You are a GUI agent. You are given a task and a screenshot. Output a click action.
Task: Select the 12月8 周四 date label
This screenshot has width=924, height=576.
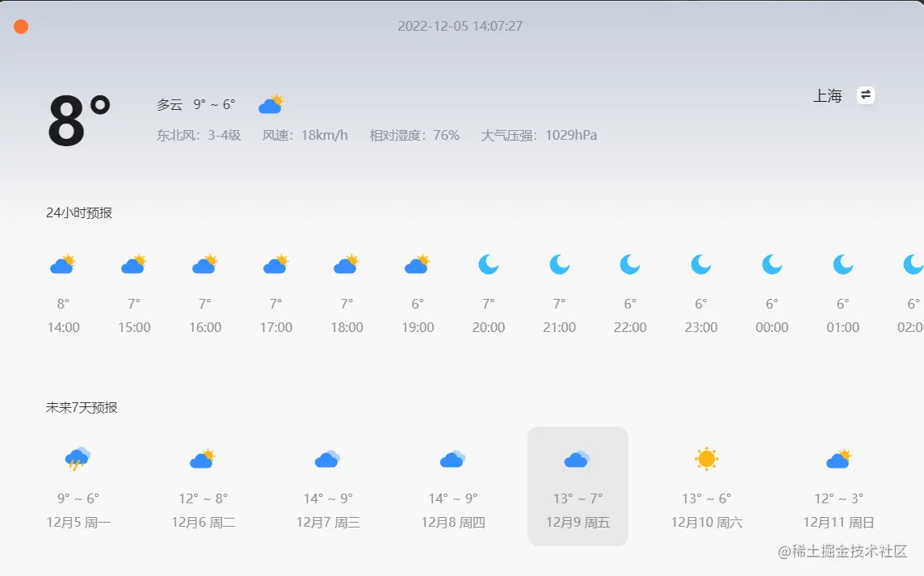click(x=453, y=523)
